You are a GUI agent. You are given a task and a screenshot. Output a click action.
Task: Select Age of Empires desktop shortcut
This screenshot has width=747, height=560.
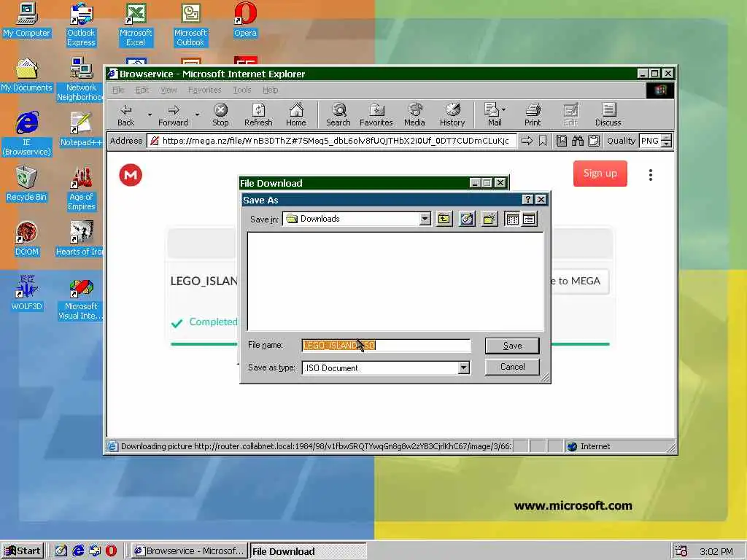point(81,189)
